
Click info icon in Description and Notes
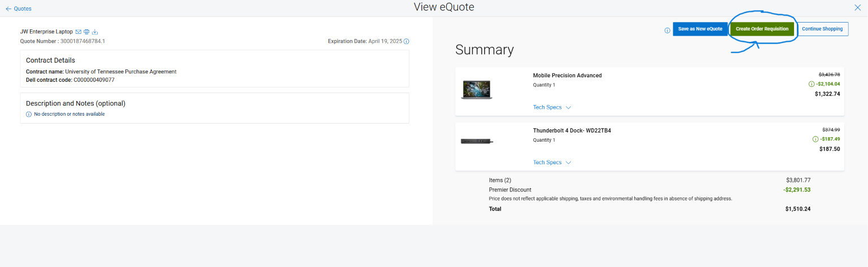pyautogui.click(x=29, y=114)
